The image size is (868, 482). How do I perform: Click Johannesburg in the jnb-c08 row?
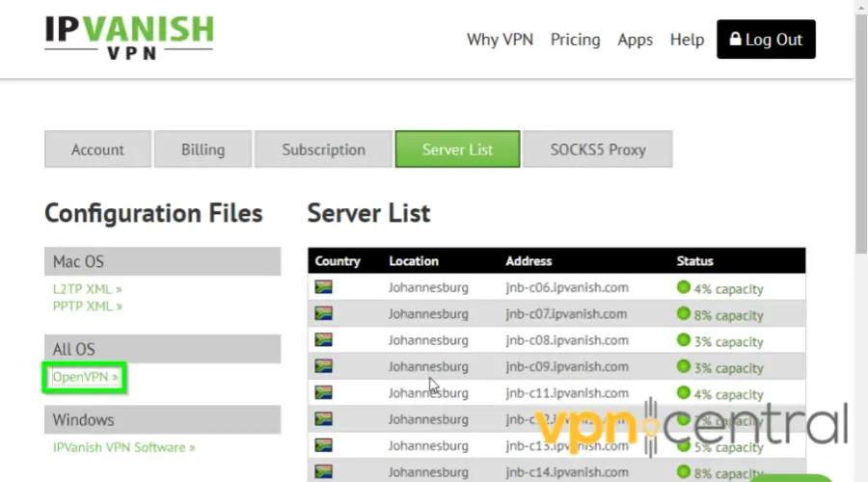coord(428,340)
